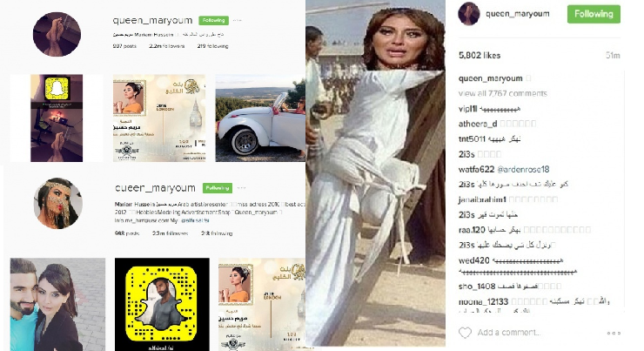This screenshot has height=351, width=644.
Task: Expand view all 7,767 comments
Action: [503, 93]
